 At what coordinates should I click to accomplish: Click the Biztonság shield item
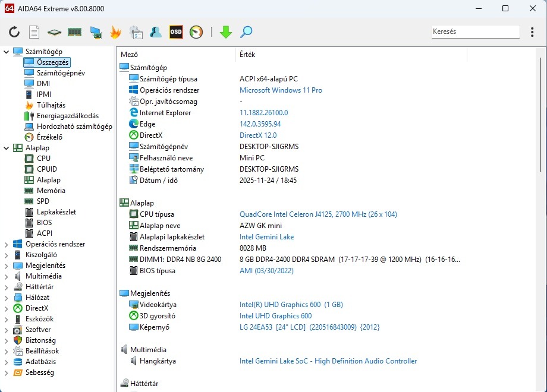[x=34, y=340]
